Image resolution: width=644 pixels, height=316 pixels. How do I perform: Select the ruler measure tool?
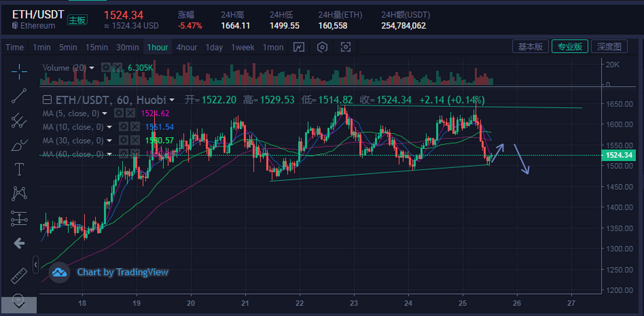point(19,276)
